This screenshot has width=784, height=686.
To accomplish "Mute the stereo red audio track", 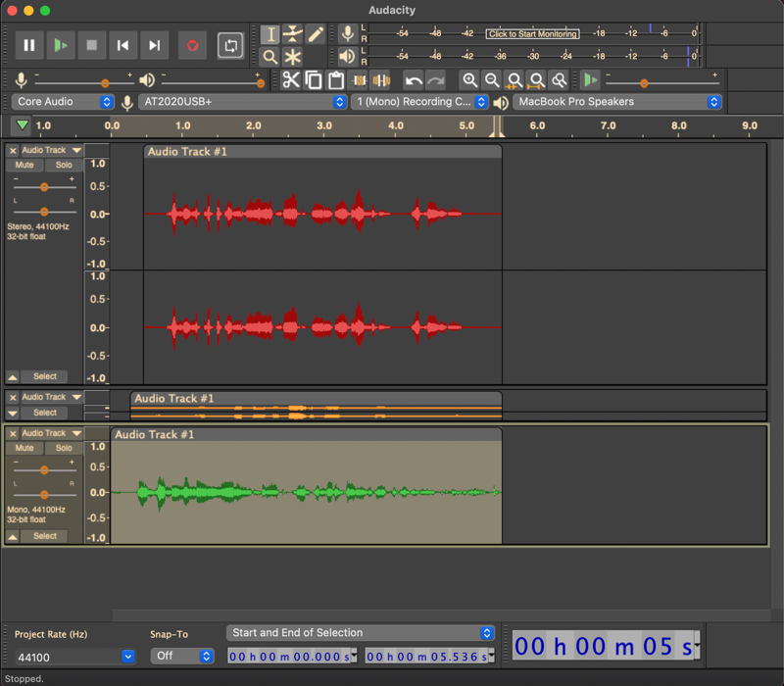I will [24, 165].
